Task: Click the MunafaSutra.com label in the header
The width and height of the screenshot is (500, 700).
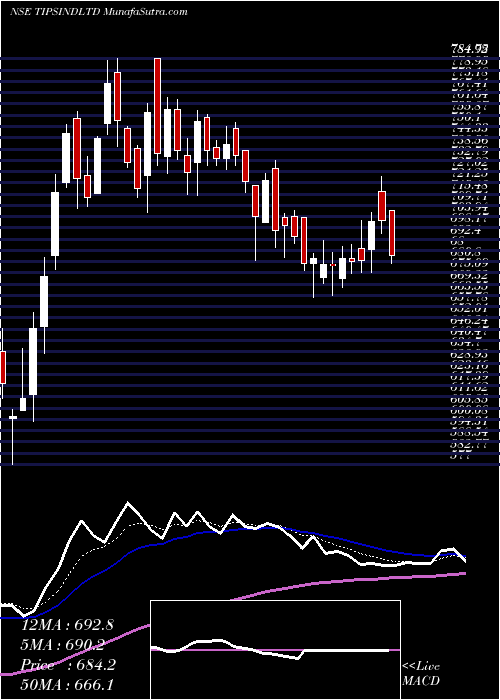Action: [145, 11]
